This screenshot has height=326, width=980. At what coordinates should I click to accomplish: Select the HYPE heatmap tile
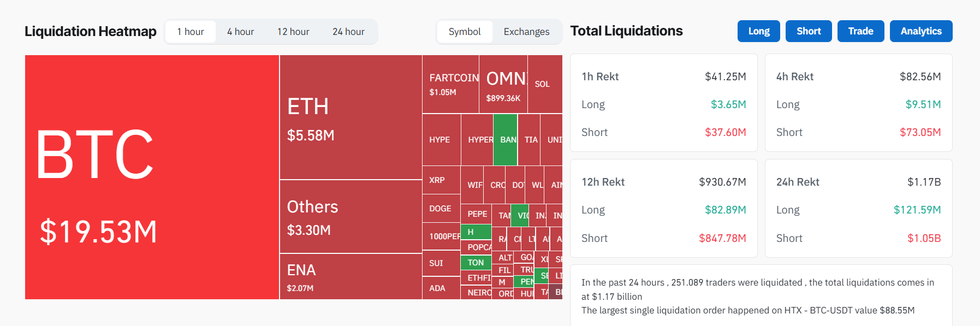[x=441, y=140]
